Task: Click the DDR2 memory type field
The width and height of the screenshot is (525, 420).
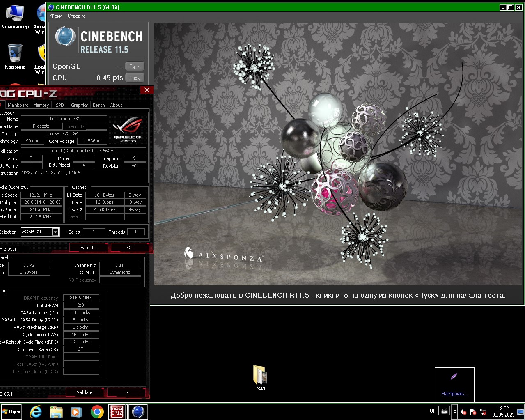Action: 29,265
